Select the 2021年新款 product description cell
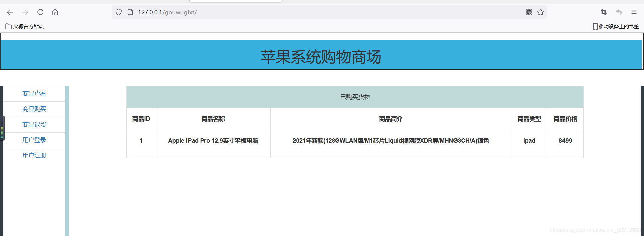 coord(391,144)
